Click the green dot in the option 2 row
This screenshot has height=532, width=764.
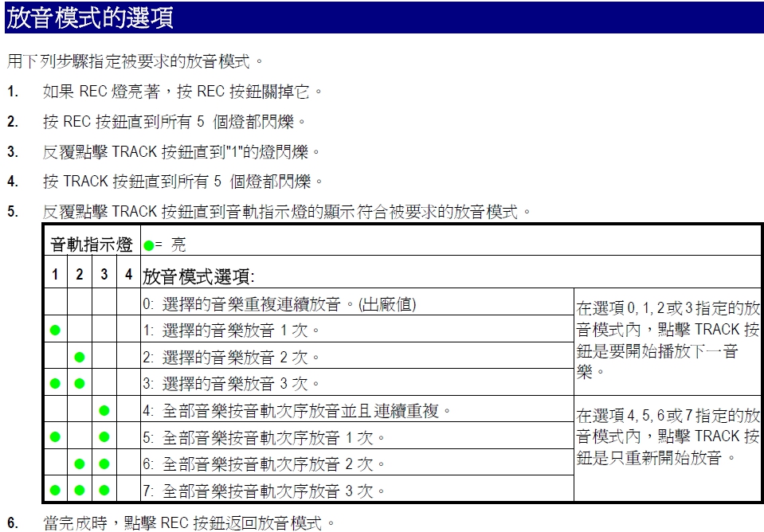click(x=79, y=357)
